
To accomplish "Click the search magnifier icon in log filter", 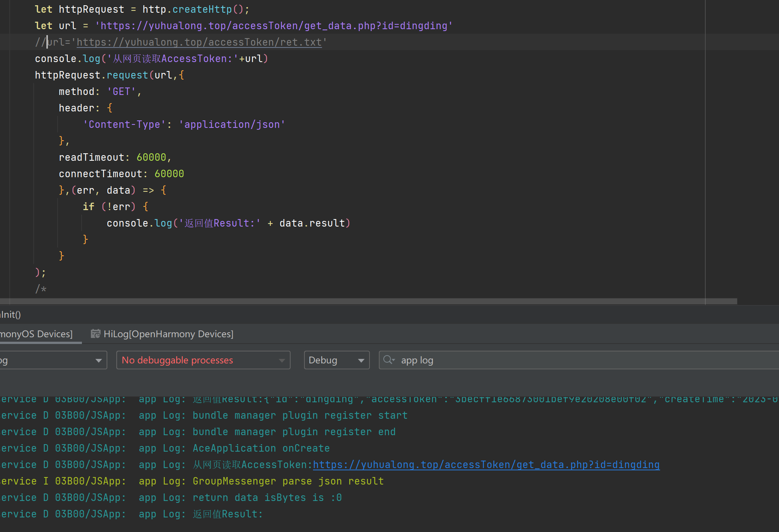I will coord(389,360).
